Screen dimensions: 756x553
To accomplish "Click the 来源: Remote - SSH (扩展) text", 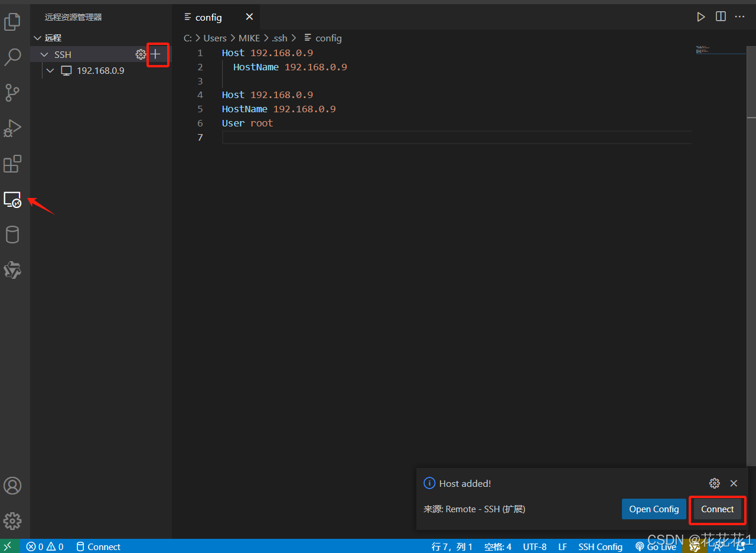I will click(474, 509).
